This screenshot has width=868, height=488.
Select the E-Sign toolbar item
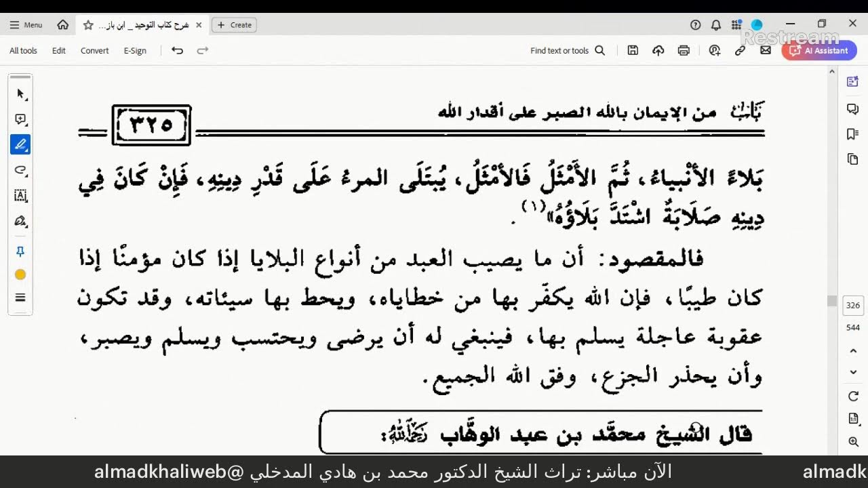[135, 51]
